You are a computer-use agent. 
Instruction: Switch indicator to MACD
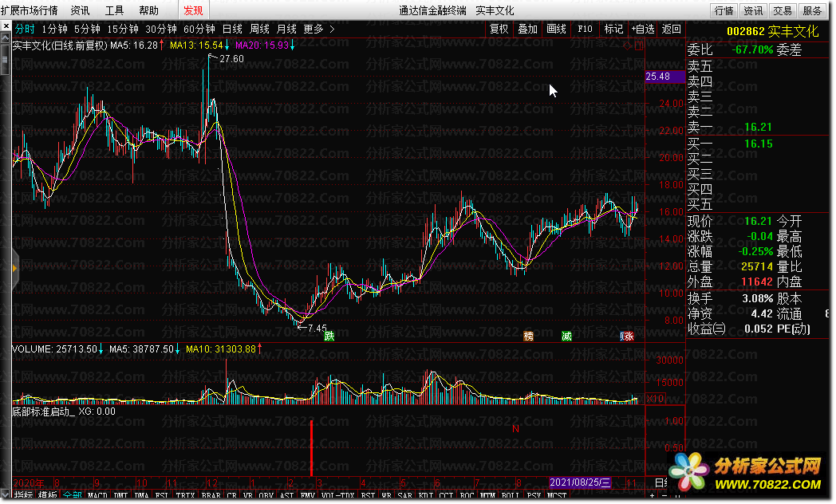tap(97, 495)
